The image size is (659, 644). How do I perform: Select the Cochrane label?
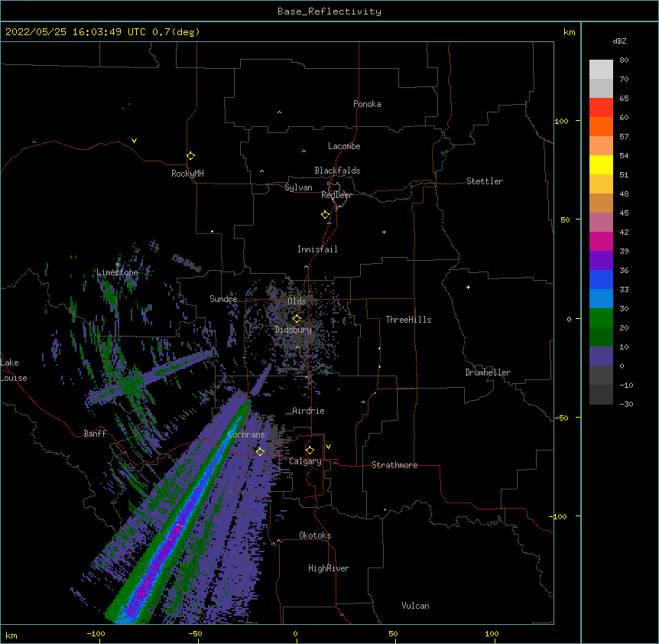tap(246, 434)
